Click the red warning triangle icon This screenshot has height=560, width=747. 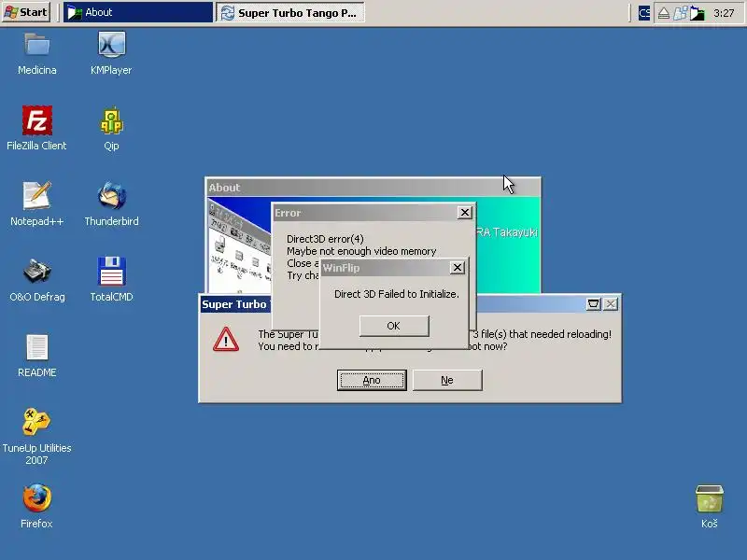pos(226,339)
